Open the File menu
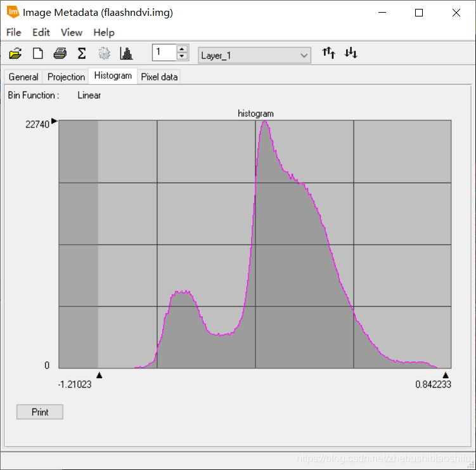Image resolution: width=476 pixels, height=470 pixels. (x=14, y=32)
